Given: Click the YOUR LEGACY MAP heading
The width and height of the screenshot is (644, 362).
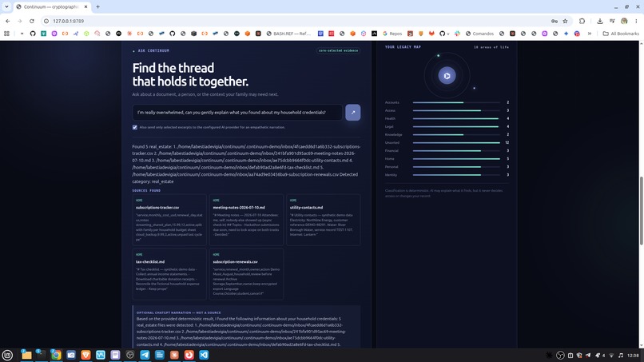Looking at the screenshot, I should (x=403, y=47).
